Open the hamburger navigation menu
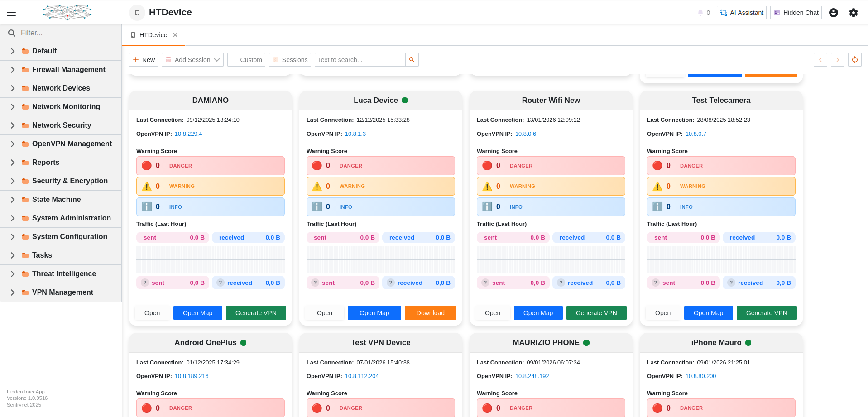 coord(11,13)
